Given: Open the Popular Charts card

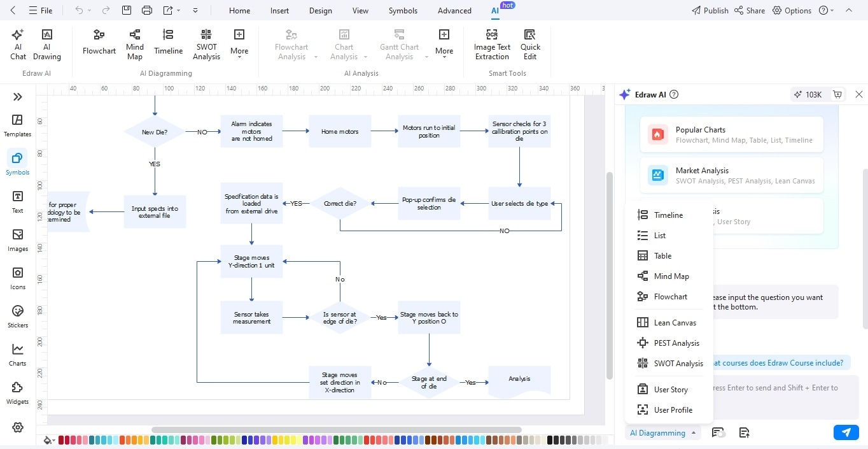Looking at the screenshot, I should pos(732,134).
